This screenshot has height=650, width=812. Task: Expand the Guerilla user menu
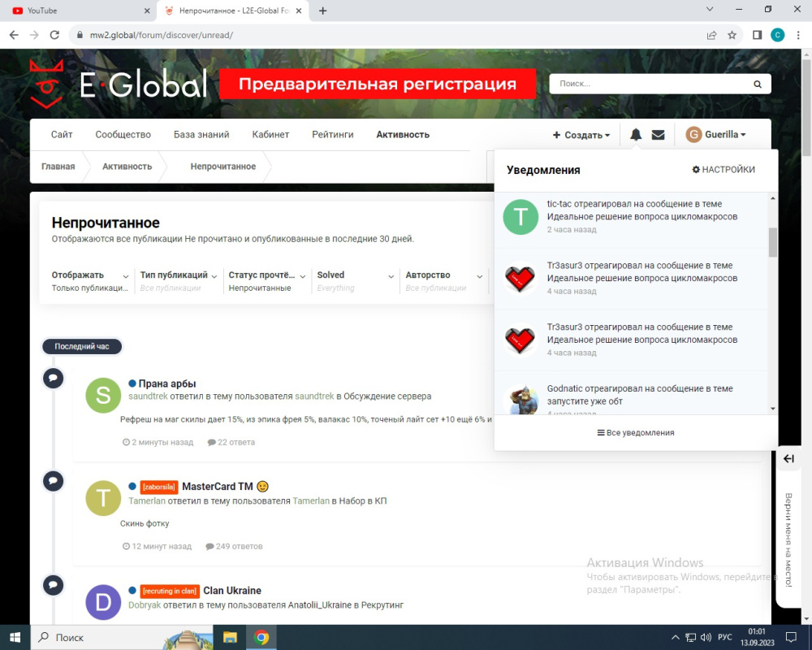(715, 135)
